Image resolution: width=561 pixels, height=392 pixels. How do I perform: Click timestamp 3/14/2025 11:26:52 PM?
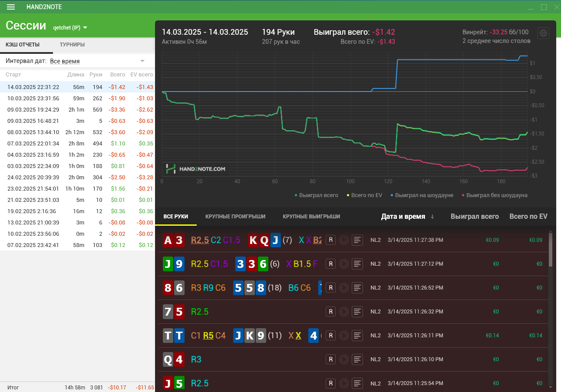coord(415,288)
